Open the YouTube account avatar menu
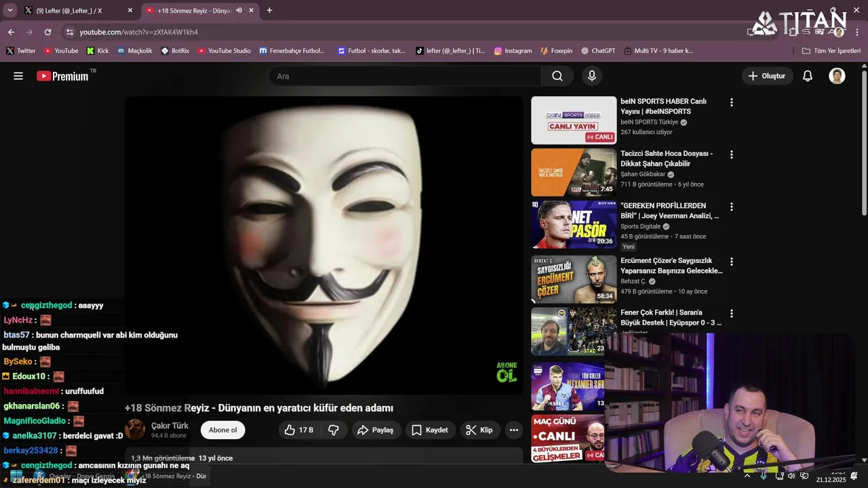868x488 pixels. click(x=837, y=76)
